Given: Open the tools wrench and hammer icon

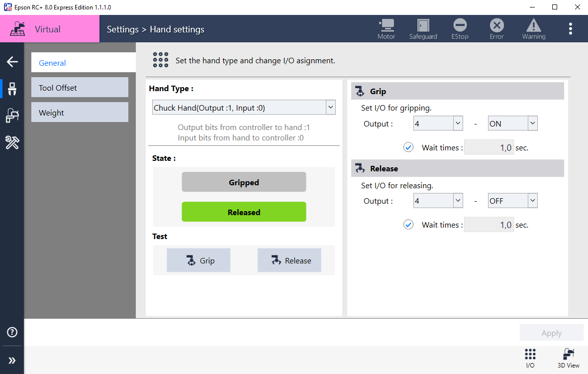Looking at the screenshot, I should click(12, 142).
